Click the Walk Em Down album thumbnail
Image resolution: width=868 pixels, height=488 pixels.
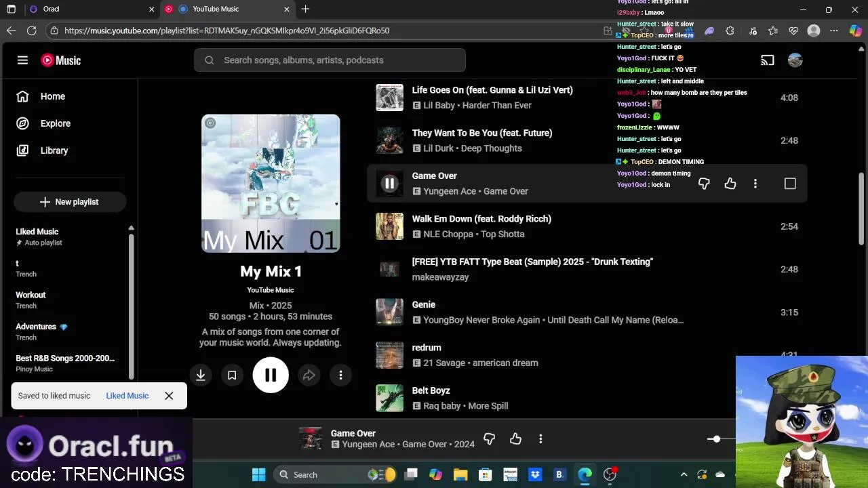pyautogui.click(x=389, y=226)
